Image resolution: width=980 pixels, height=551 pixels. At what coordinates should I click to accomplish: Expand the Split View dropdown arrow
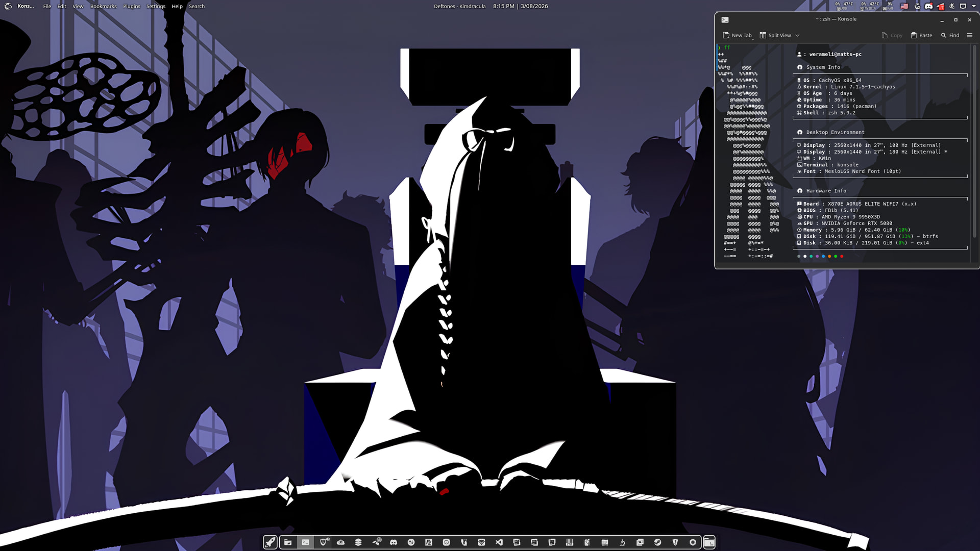pos(797,35)
